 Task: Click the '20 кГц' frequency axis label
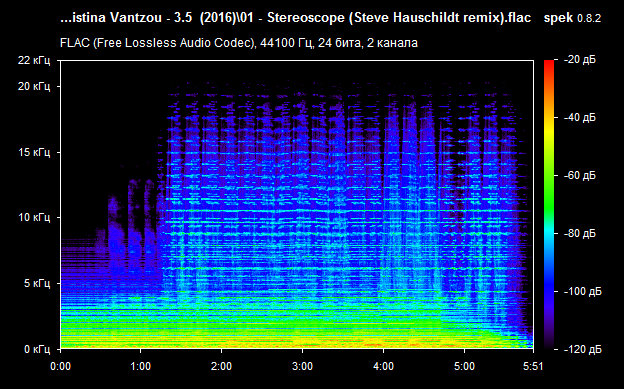coord(34,86)
